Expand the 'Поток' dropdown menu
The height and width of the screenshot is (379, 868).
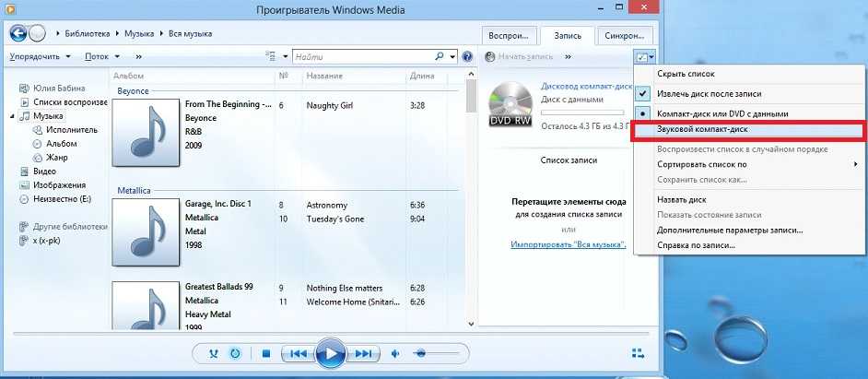click(x=101, y=56)
